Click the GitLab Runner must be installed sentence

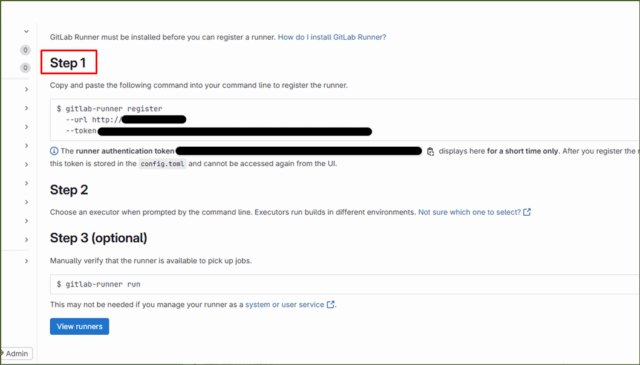click(x=163, y=37)
